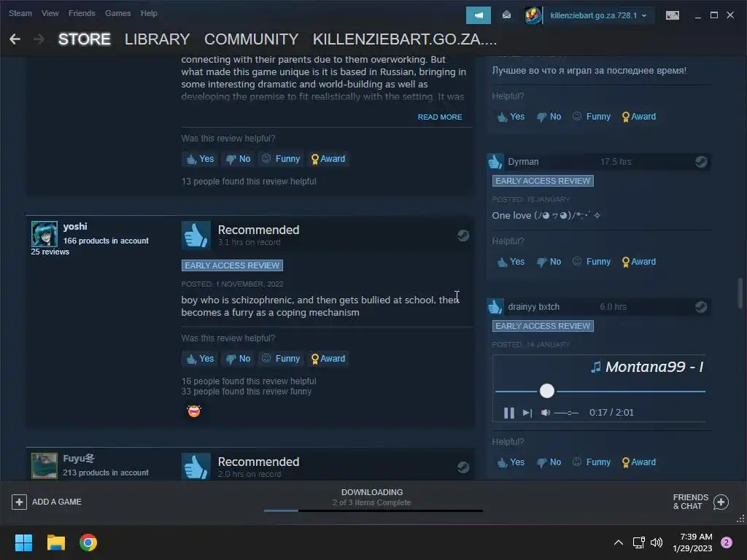Click the Steam logo icon on Dyrman's review
The width and height of the screenshot is (747, 560).
point(701,162)
